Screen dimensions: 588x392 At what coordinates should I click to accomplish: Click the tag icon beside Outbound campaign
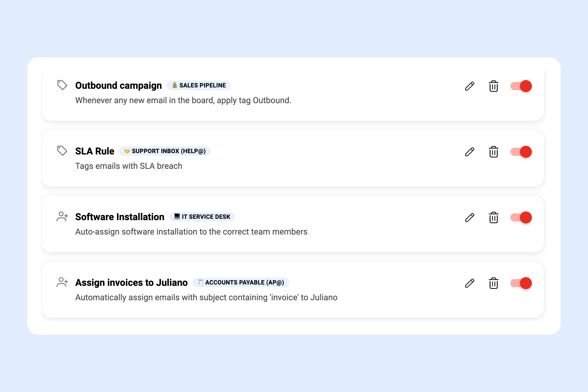click(62, 85)
